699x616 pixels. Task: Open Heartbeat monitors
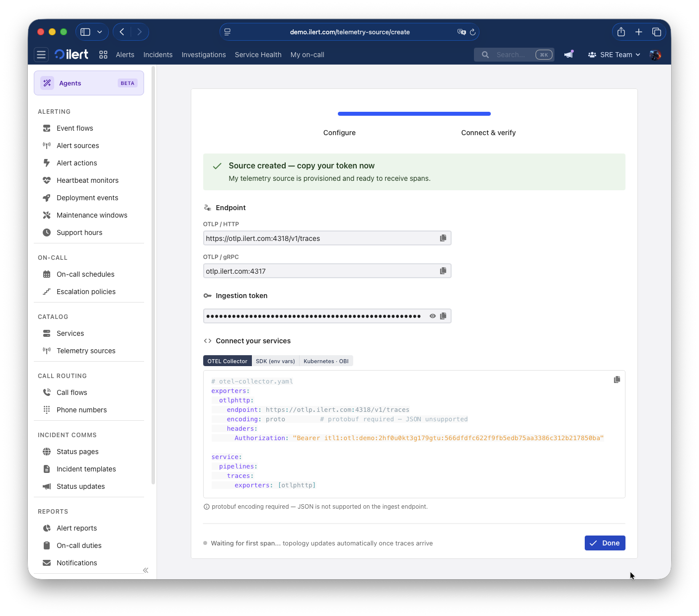pos(89,180)
